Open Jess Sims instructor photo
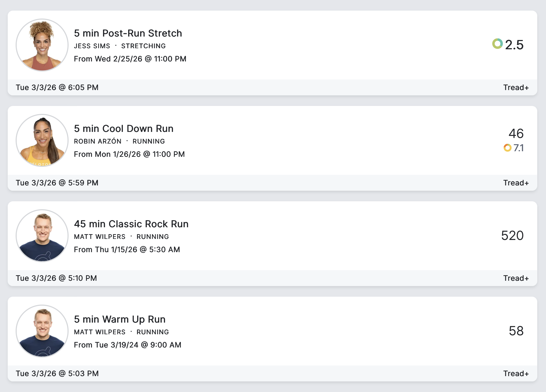 pyautogui.click(x=42, y=45)
